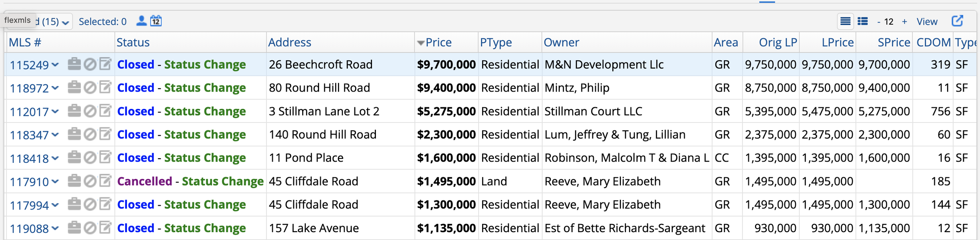Screen dimensions: 980x240
Task: Click the export open-in-new-window icon
Action: 958,21
